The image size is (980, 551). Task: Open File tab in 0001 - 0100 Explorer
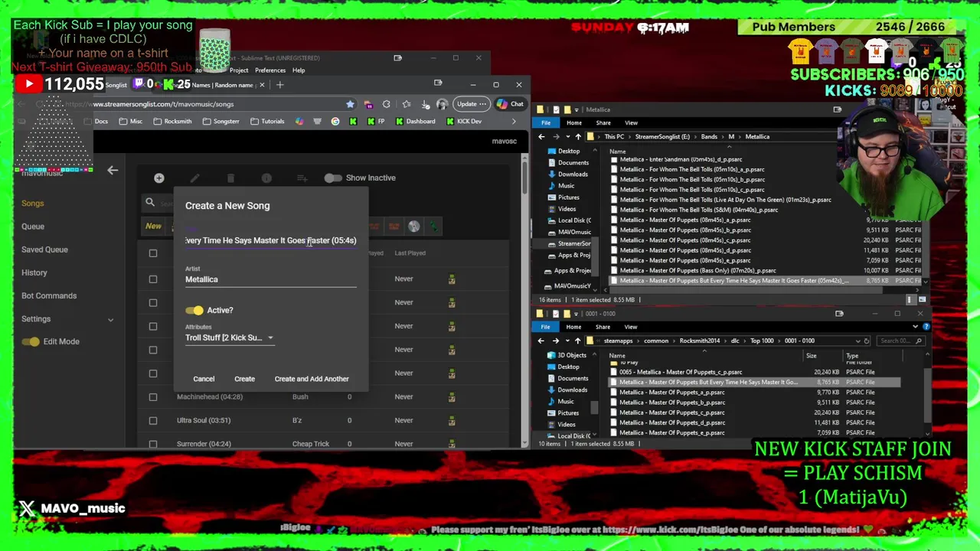pyautogui.click(x=545, y=327)
